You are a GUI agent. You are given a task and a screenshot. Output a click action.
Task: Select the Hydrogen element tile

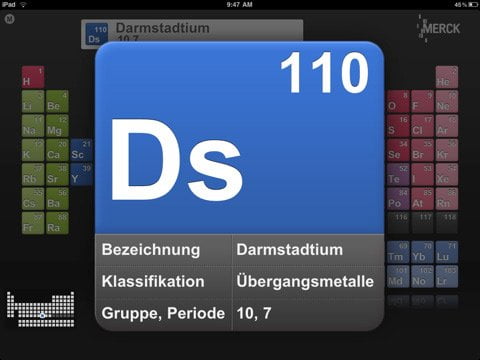coord(33,77)
